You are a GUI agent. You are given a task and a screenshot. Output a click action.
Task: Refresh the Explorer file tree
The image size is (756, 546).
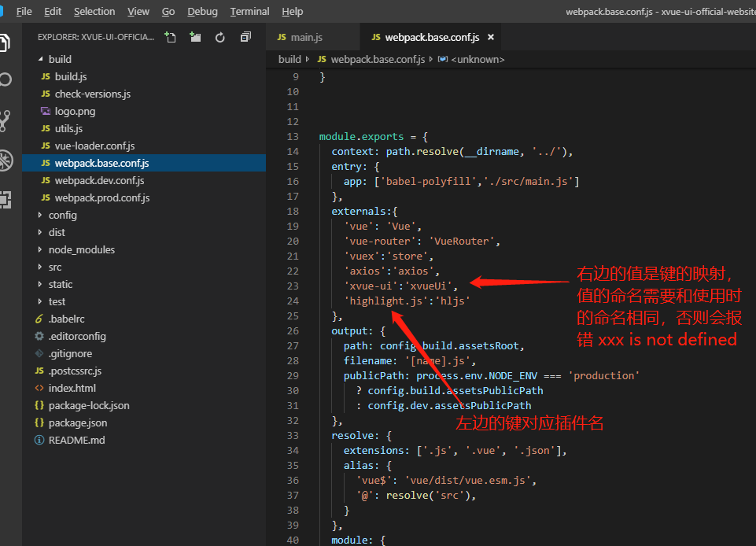[x=219, y=37]
